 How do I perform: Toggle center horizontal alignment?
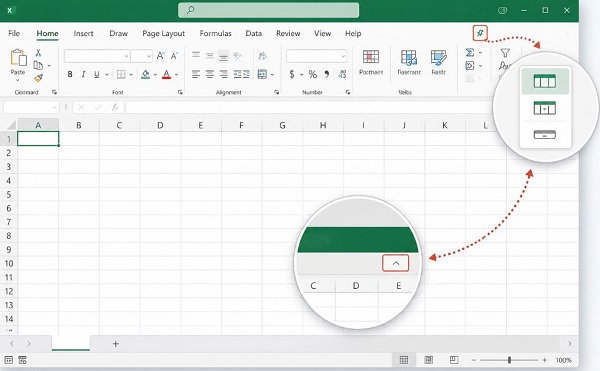point(210,74)
